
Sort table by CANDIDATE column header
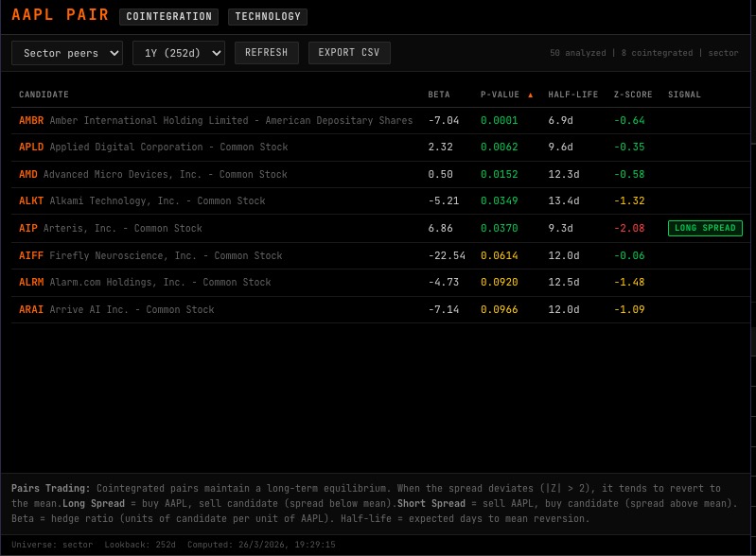pyautogui.click(x=44, y=95)
